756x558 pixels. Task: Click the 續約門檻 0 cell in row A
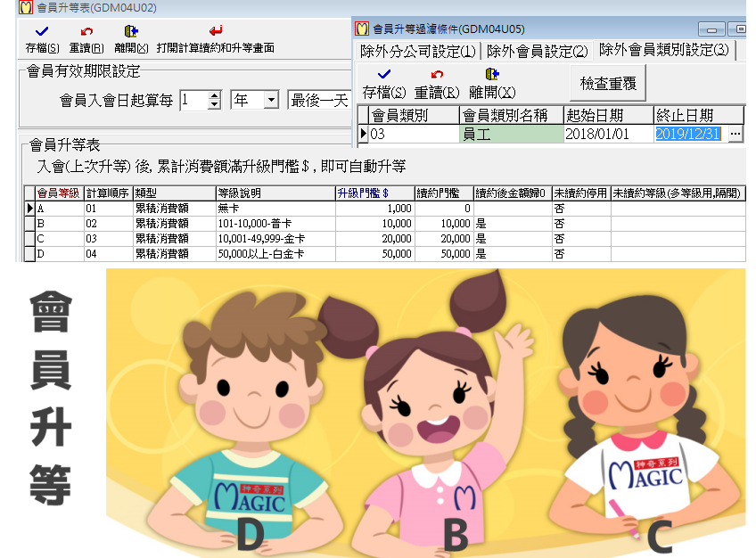click(444, 209)
